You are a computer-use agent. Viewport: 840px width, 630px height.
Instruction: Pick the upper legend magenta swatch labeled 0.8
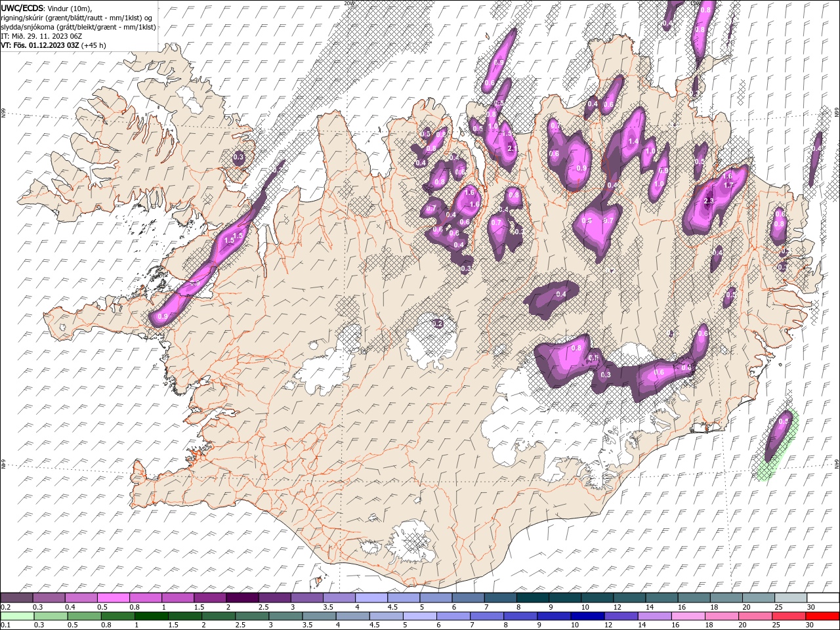[145, 597]
